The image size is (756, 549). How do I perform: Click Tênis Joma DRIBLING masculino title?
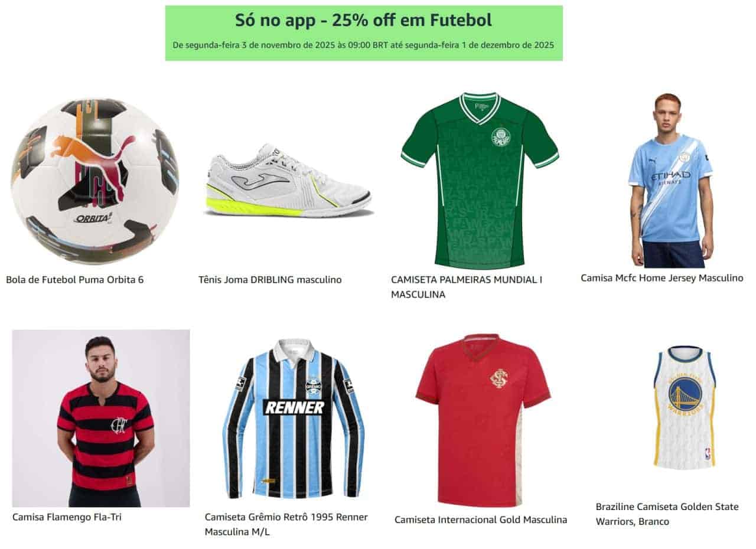[x=270, y=280]
